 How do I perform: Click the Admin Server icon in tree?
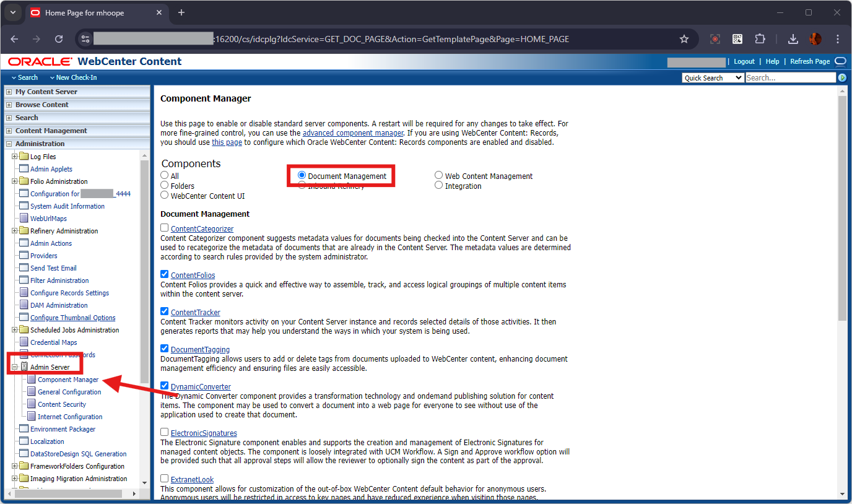coord(24,367)
